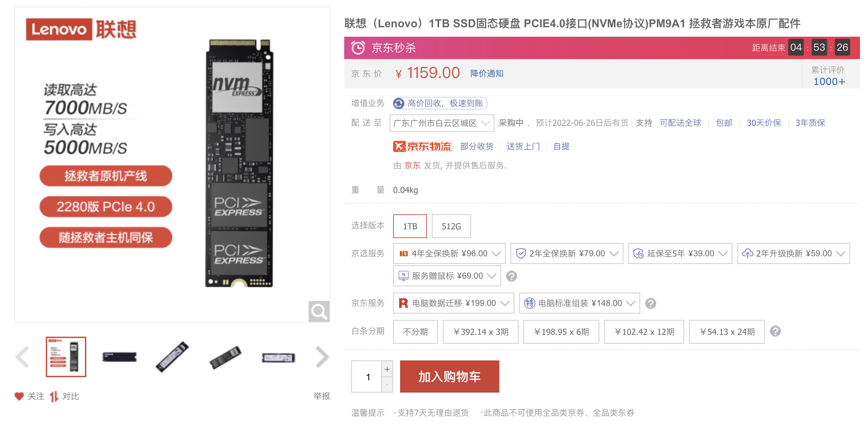This screenshot has width=868, height=423.
Task: Click help icon next to 电脑标准组装
Action: [x=651, y=303]
